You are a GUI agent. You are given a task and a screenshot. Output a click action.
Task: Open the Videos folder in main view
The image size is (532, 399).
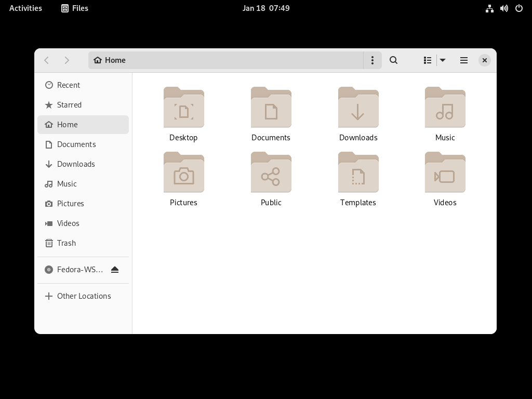(445, 172)
